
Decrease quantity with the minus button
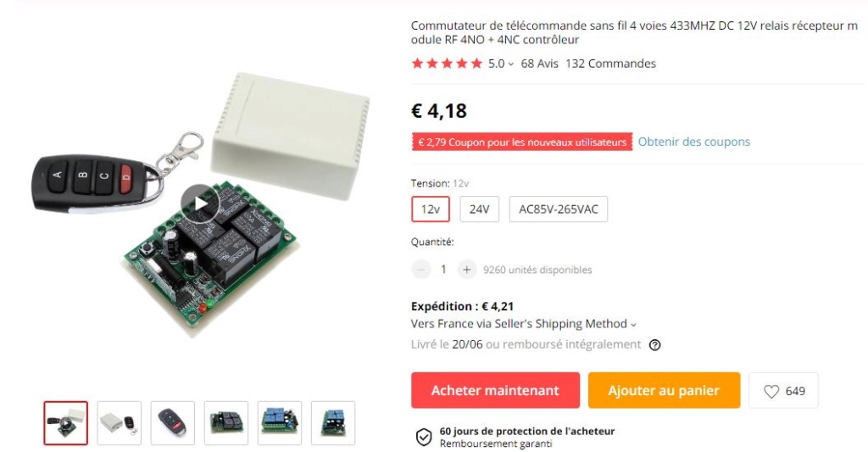pos(420,270)
